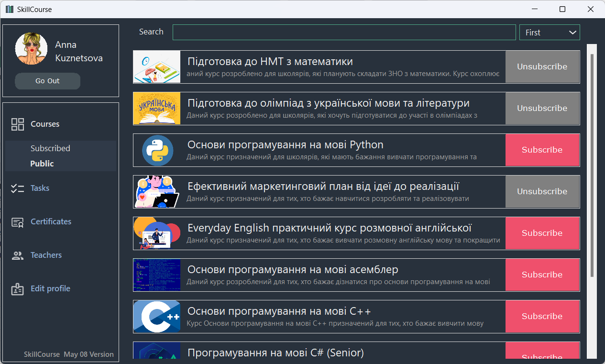Screen dimensions: 605x364
Task: Click the Go Out button
Action: point(47,81)
